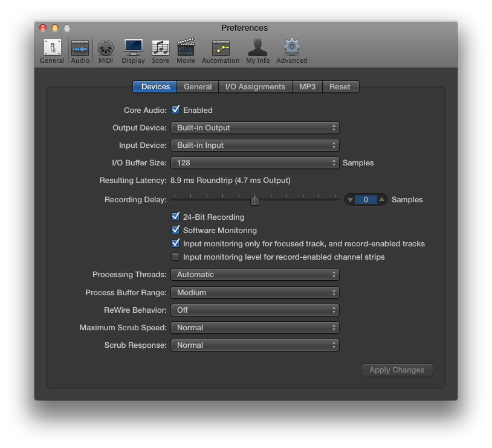Click the Recording Delay samples value field
The image size is (492, 448).
click(366, 200)
